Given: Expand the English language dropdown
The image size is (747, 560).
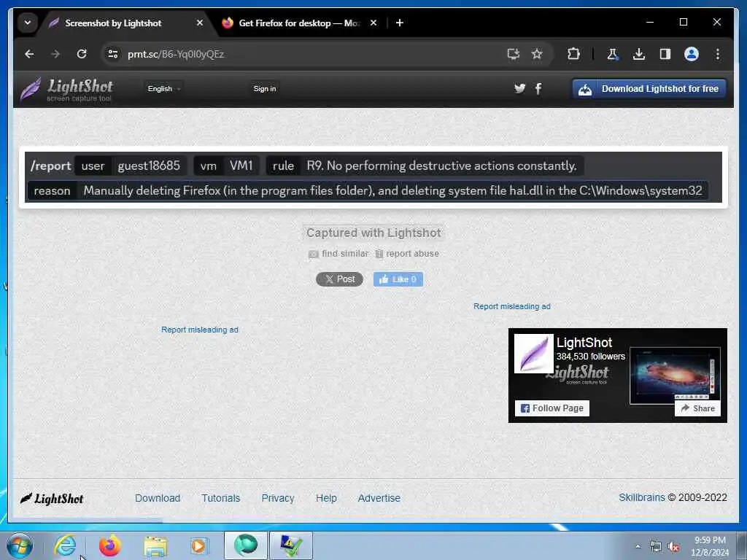Looking at the screenshot, I should tap(164, 88).
